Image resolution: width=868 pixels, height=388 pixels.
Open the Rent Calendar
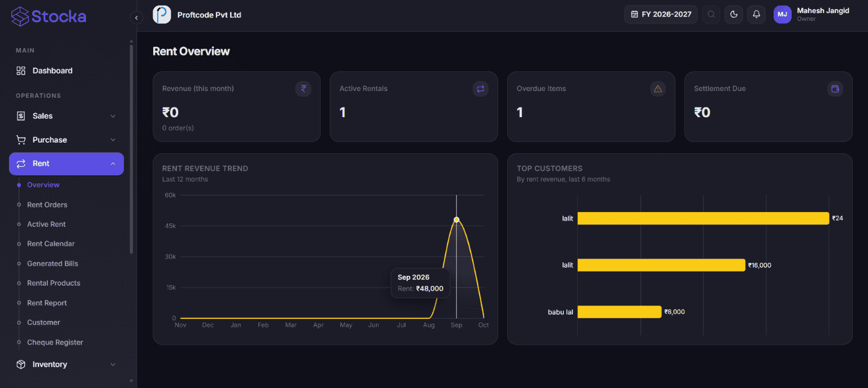point(51,244)
